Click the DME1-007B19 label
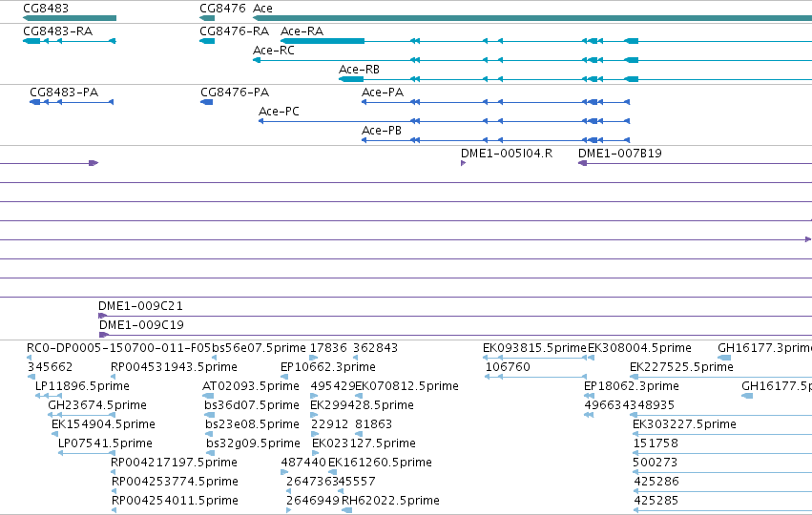This screenshot has height=515, width=812. click(620, 154)
